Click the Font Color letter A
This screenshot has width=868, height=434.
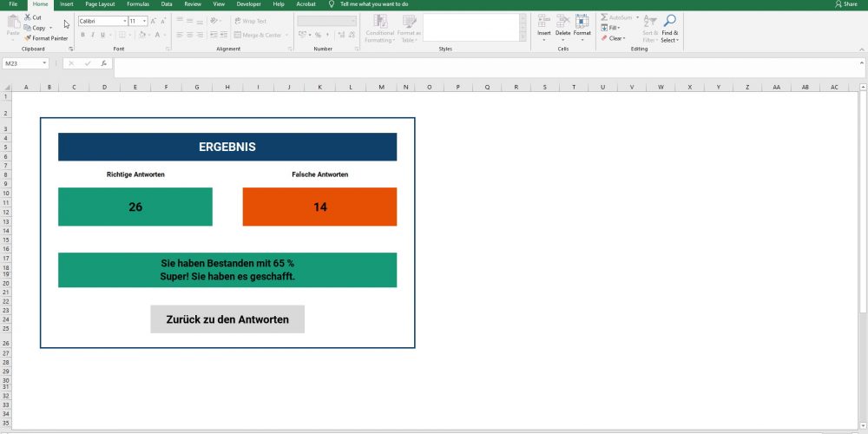[x=157, y=35]
